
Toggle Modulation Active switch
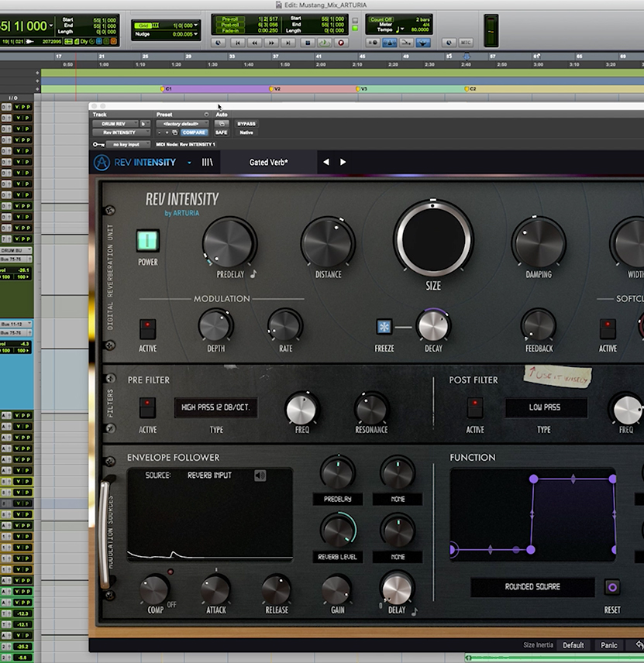(x=148, y=329)
